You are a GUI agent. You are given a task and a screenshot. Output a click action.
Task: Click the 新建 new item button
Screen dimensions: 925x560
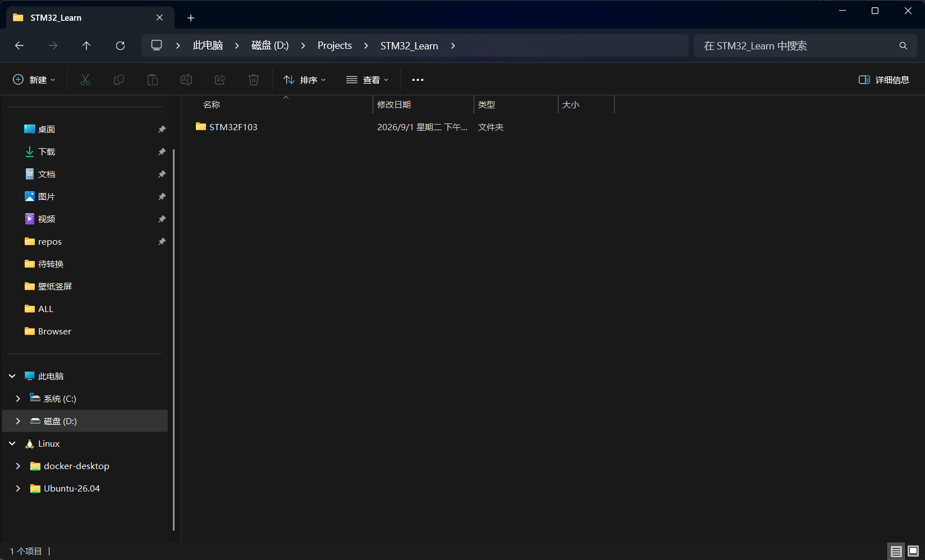[34, 80]
